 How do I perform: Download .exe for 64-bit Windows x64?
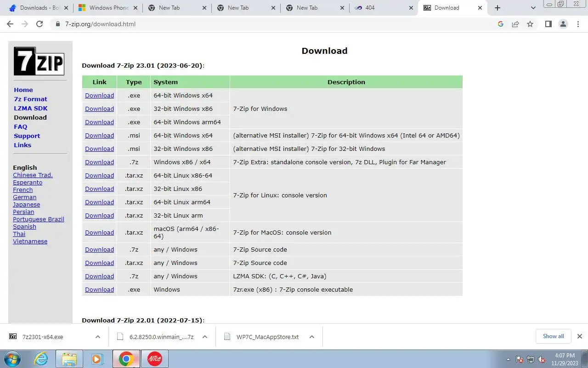point(99,95)
